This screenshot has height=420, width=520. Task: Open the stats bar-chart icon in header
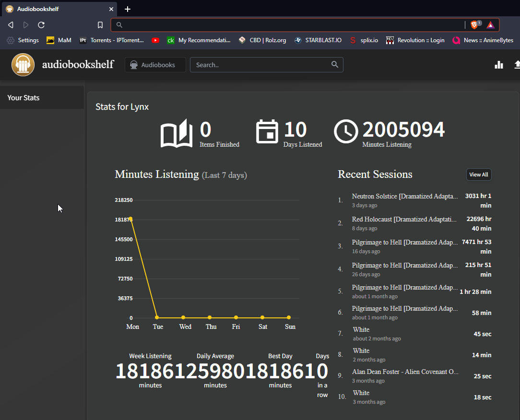[x=499, y=65]
